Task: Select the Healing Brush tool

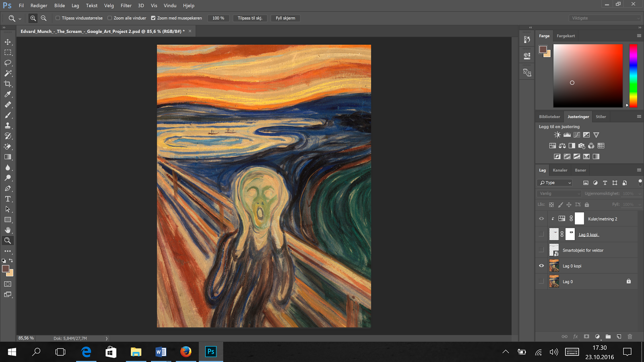Action: (8, 105)
